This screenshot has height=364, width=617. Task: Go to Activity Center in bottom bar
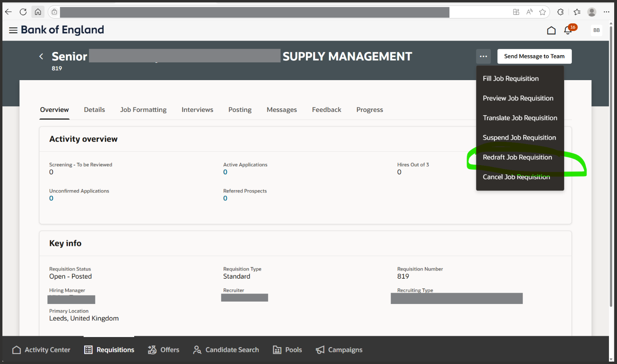[41, 350]
